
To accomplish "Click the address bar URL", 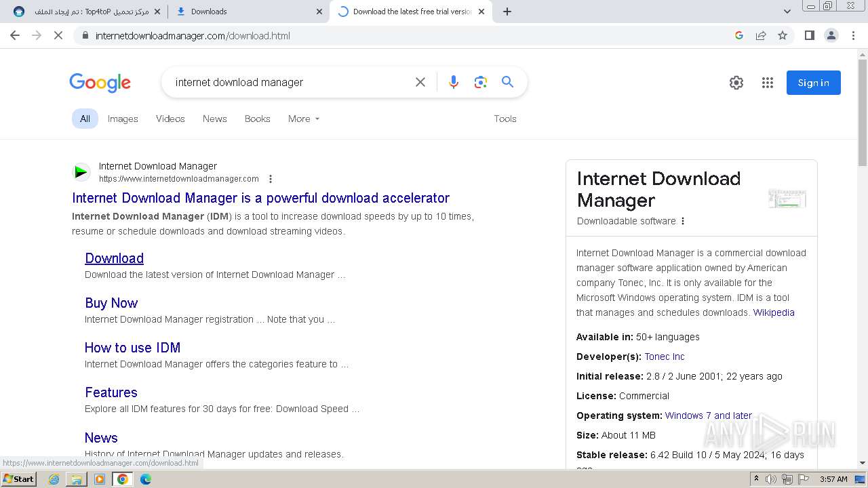I will (193, 35).
